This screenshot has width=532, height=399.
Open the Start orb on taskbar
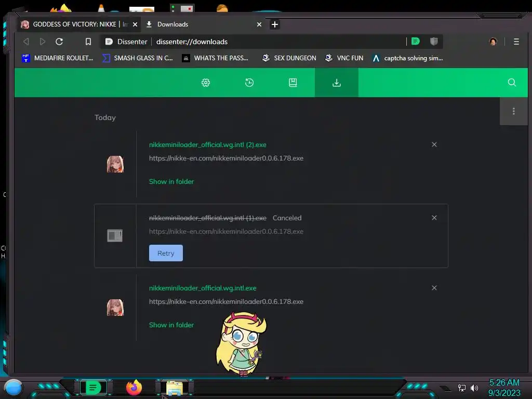[14, 388]
